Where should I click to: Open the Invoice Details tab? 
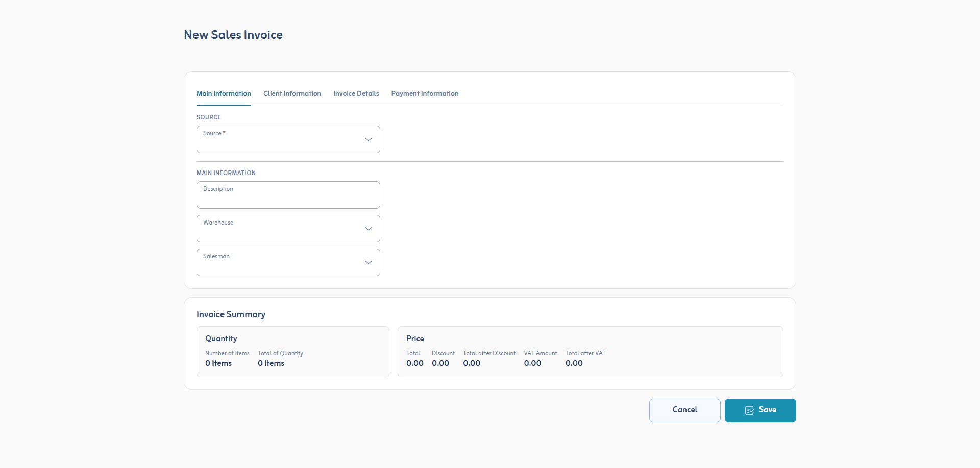coord(356,93)
